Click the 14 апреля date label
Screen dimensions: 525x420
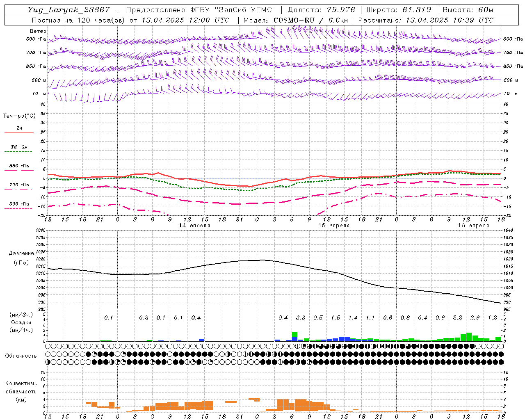pyautogui.click(x=195, y=226)
